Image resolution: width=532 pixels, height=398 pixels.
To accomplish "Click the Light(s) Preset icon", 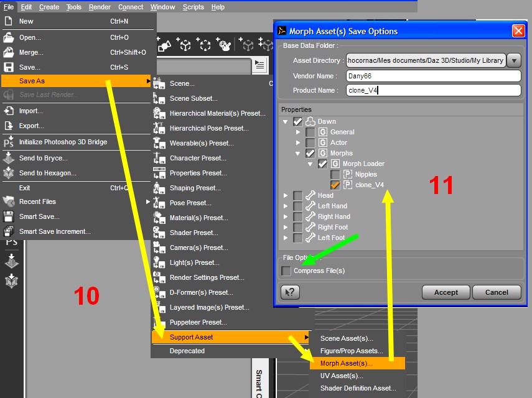I will click(159, 262).
